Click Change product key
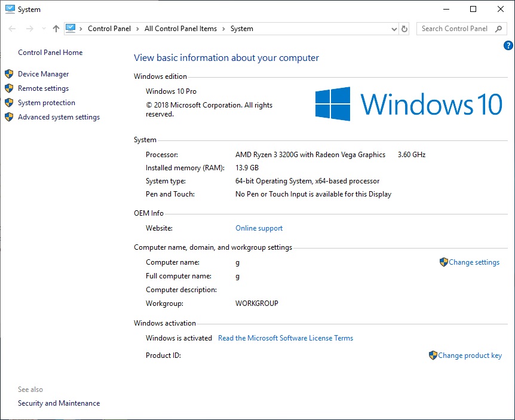 point(470,355)
